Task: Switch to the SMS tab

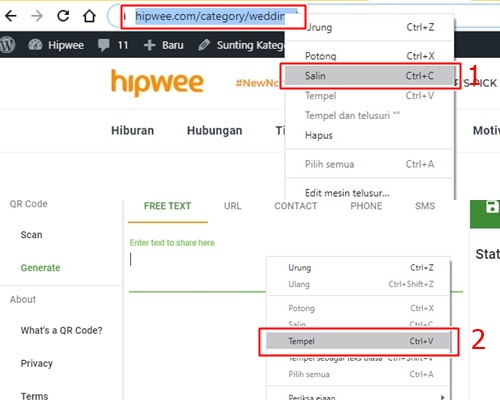Action: [425, 206]
